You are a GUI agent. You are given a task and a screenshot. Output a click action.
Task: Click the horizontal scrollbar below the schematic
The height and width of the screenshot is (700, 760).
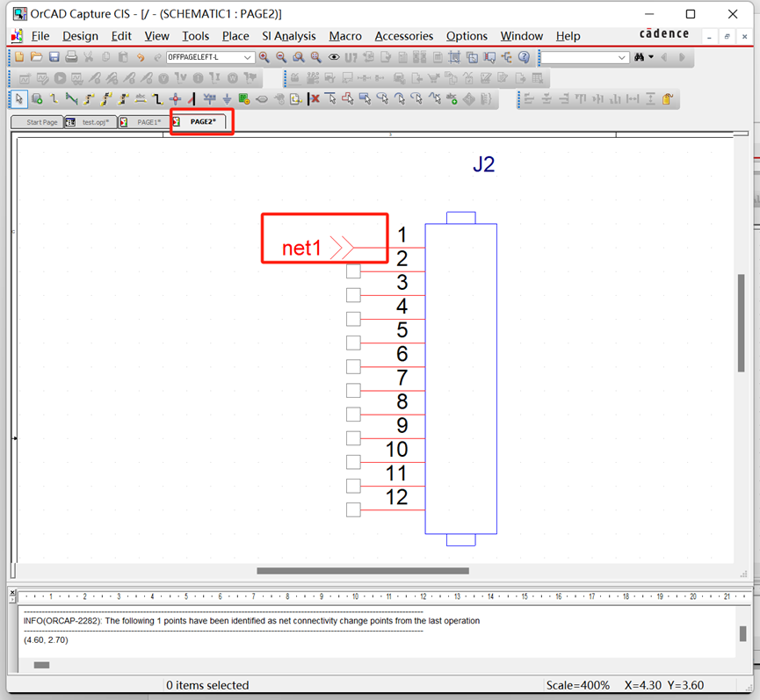pos(363,571)
